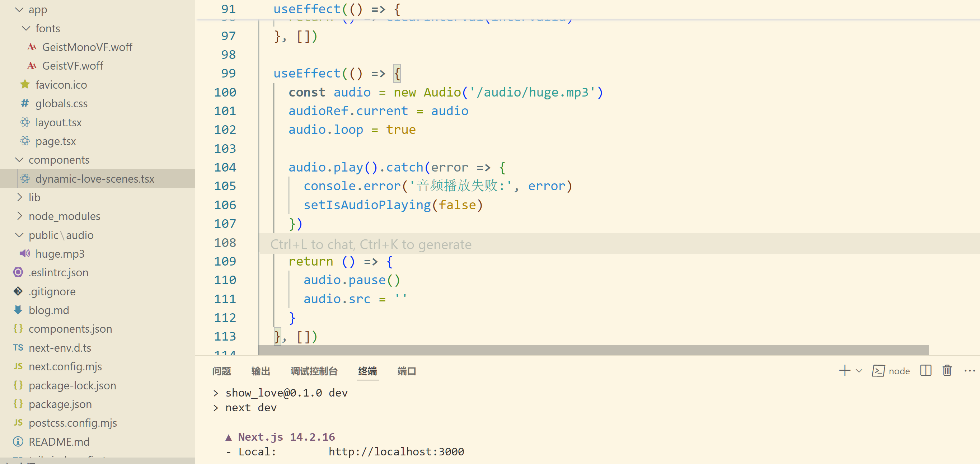This screenshot has width=980, height=464.
Task: Click the editor horizontal scrollbar
Action: pyautogui.click(x=594, y=350)
